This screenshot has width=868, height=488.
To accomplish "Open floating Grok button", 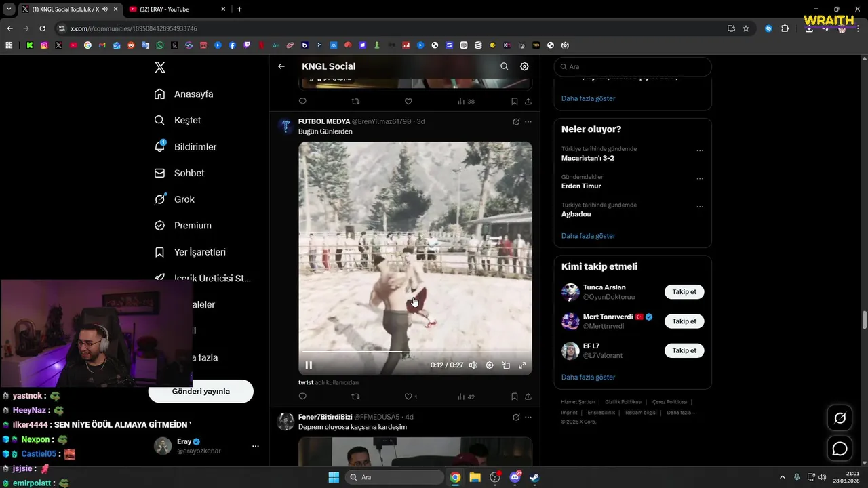I will point(840,418).
